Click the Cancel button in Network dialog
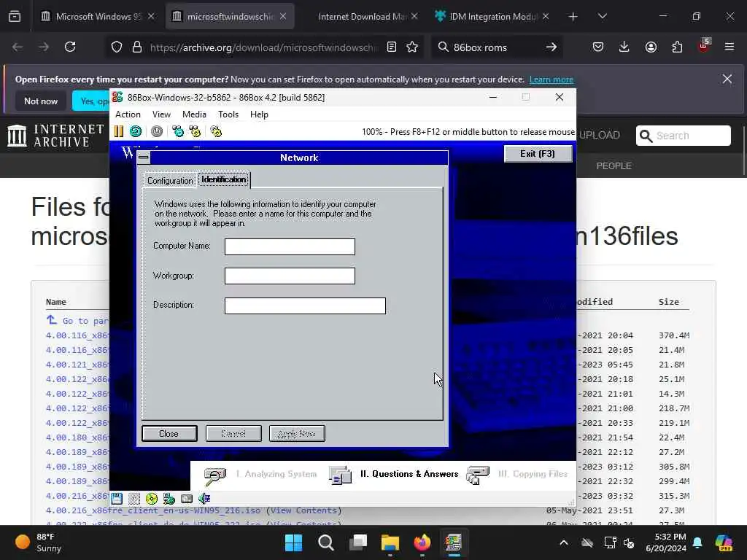Image resolution: width=747 pixels, height=560 pixels. 233,433
